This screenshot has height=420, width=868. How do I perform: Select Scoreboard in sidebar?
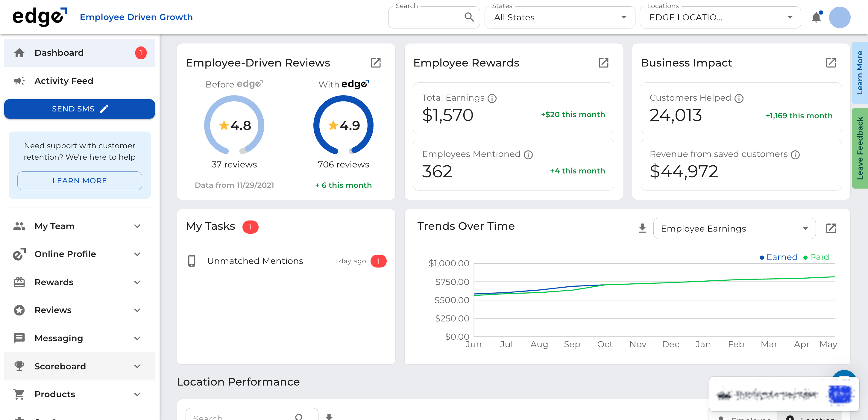[80, 366]
